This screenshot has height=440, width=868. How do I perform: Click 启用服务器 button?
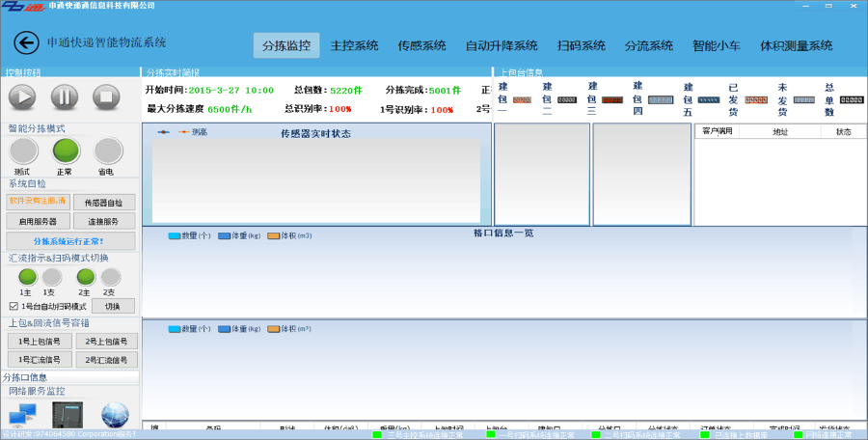[x=39, y=221]
